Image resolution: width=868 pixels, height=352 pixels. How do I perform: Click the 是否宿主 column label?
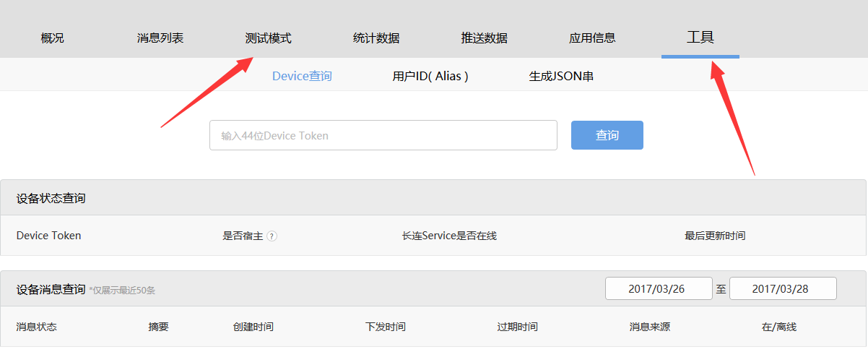click(x=243, y=236)
